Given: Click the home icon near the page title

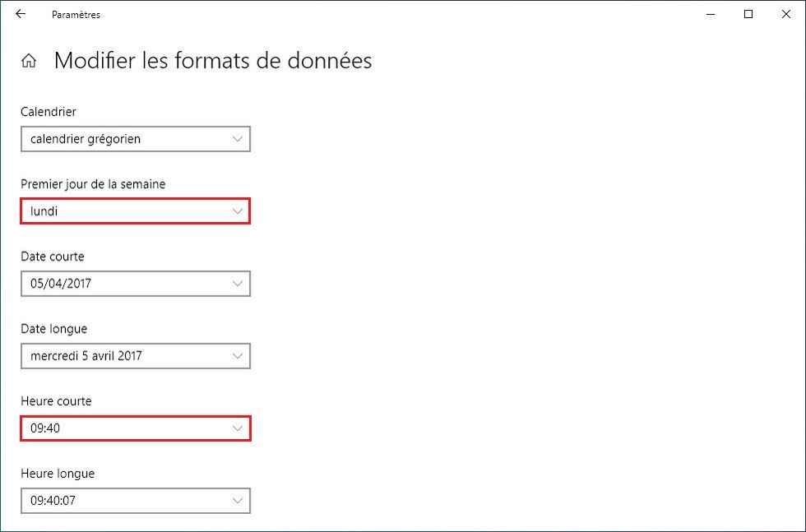Looking at the screenshot, I should click(x=29, y=60).
